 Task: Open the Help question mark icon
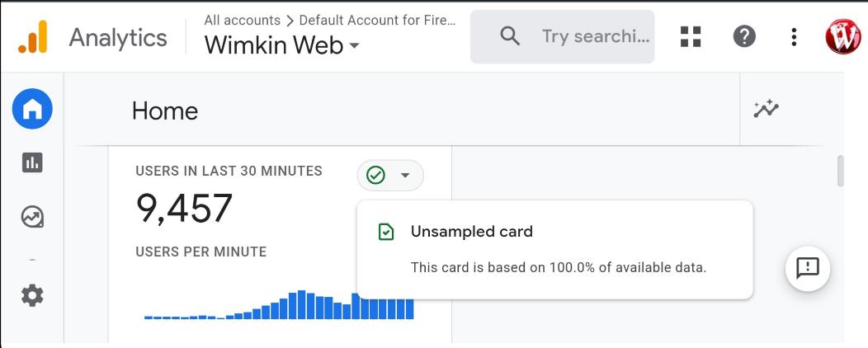(744, 36)
